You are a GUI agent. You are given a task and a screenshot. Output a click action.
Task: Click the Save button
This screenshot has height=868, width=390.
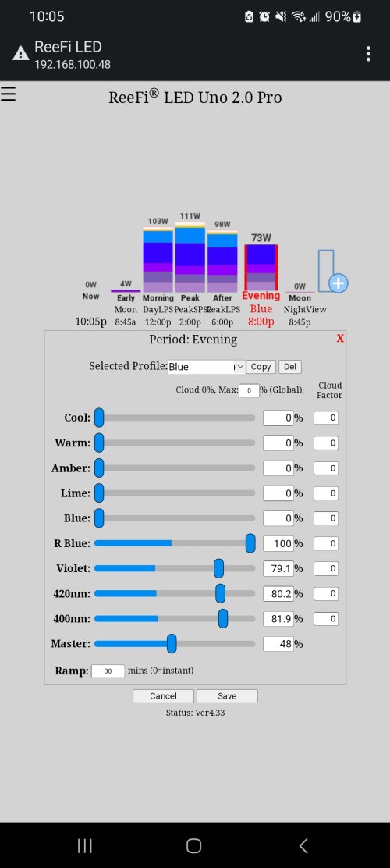227,695
